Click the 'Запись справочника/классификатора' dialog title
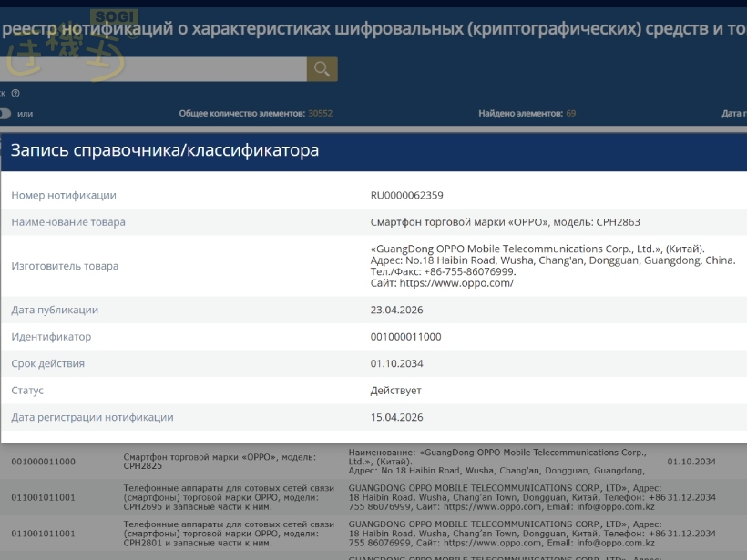 [165, 150]
